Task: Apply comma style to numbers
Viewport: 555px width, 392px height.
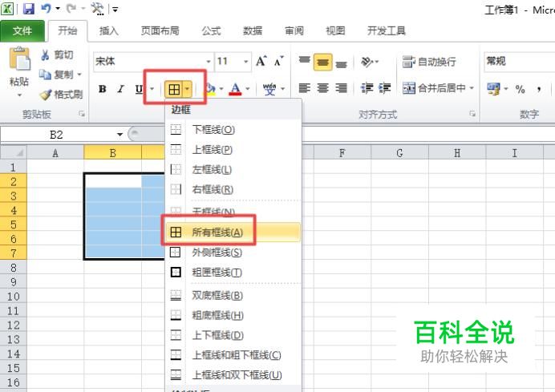Action: click(x=539, y=89)
